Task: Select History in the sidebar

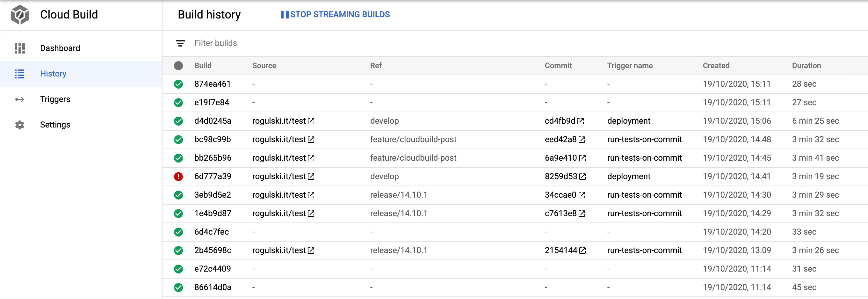Action: 81,74
